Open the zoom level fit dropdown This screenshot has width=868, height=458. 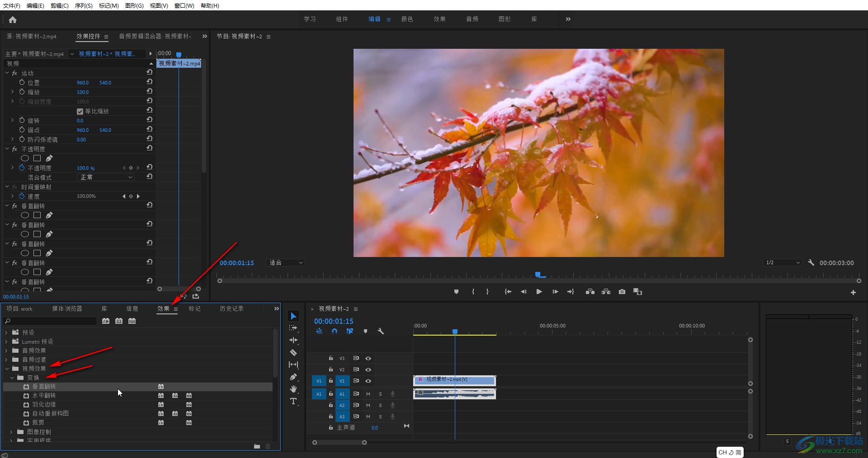point(286,262)
